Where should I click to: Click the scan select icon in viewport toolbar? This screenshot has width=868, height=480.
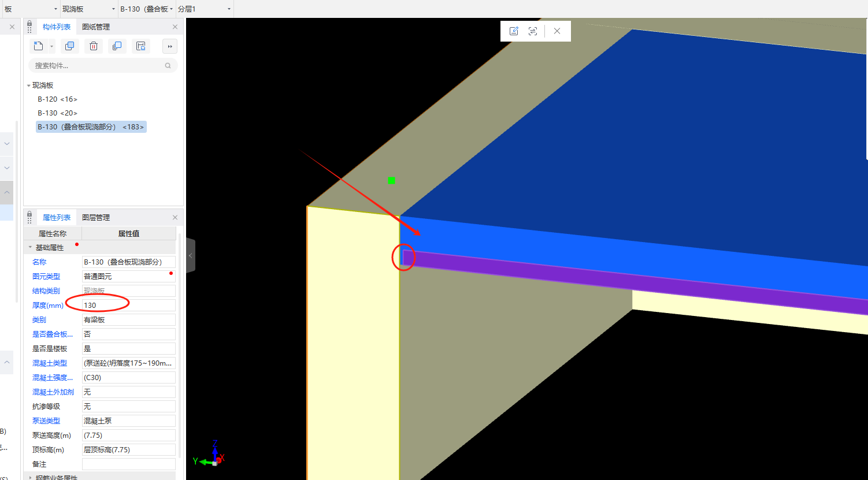pos(533,31)
